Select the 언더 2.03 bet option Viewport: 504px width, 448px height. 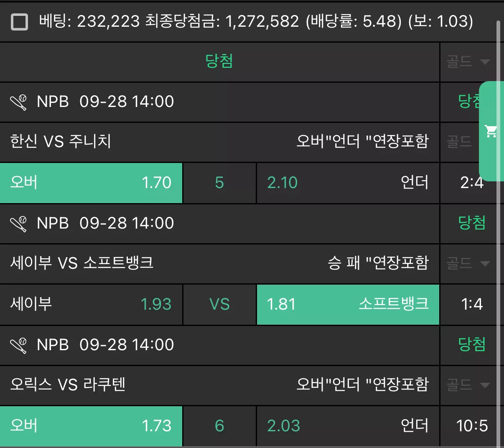[x=348, y=426]
